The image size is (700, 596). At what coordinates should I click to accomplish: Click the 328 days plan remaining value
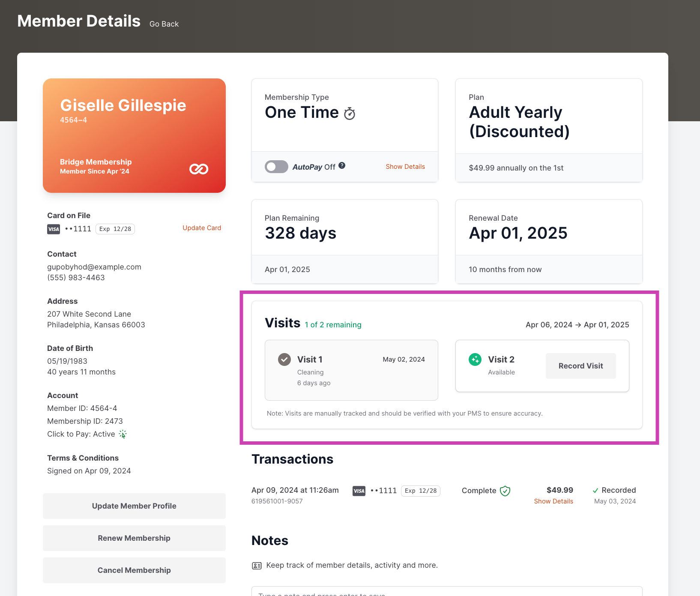click(x=301, y=233)
